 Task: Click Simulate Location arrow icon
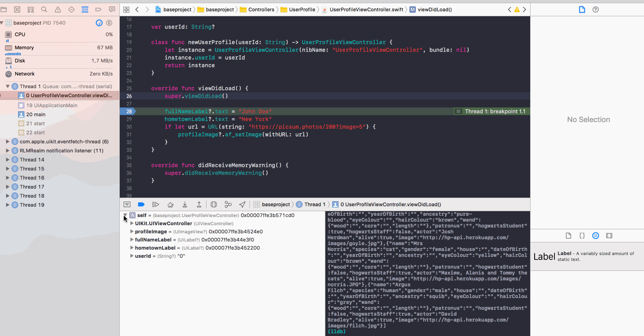242,204
